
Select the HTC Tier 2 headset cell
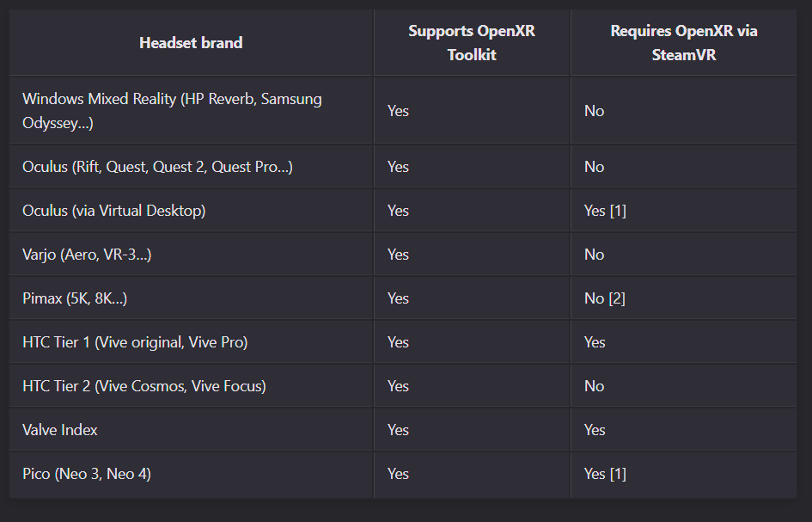coord(144,386)
